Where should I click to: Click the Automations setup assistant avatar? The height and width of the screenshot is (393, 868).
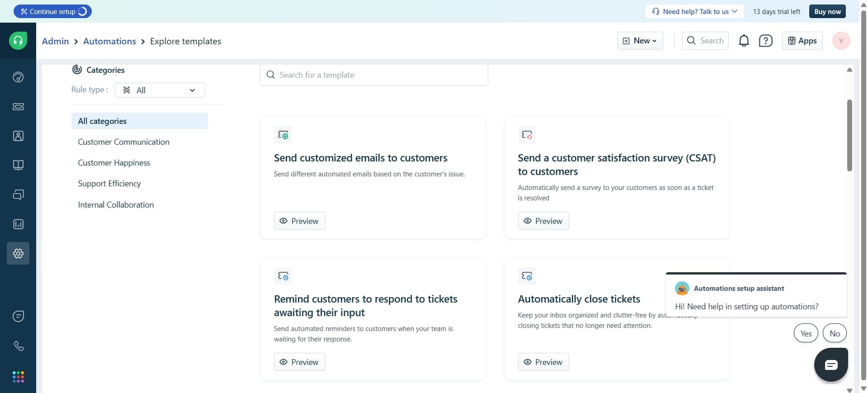[682, 288]
